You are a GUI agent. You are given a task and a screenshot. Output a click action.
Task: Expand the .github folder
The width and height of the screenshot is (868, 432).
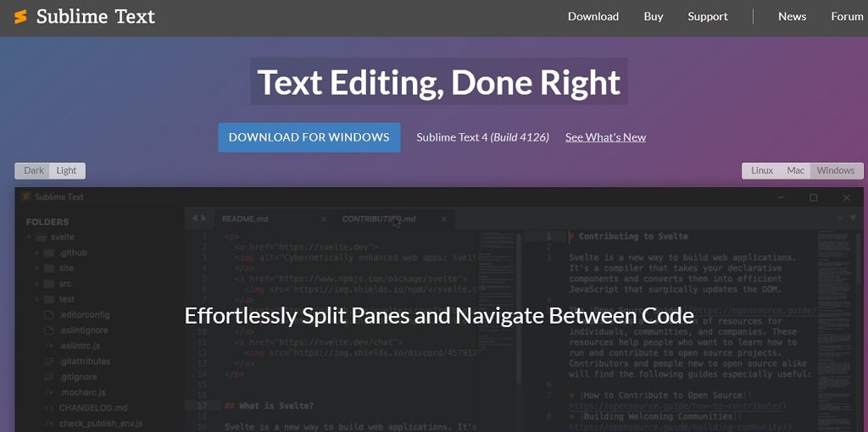(37, 252)
